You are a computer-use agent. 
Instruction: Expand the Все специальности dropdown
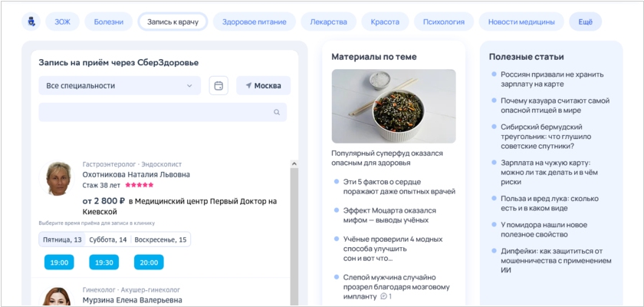coord(119,86)
